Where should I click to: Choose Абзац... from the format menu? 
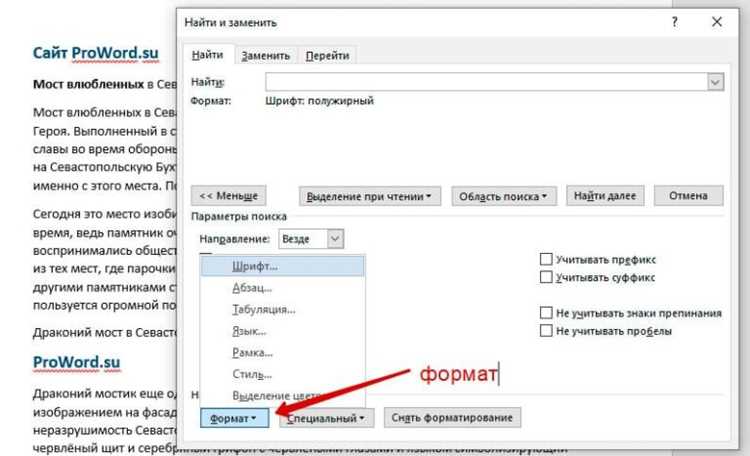pos(282,288)
